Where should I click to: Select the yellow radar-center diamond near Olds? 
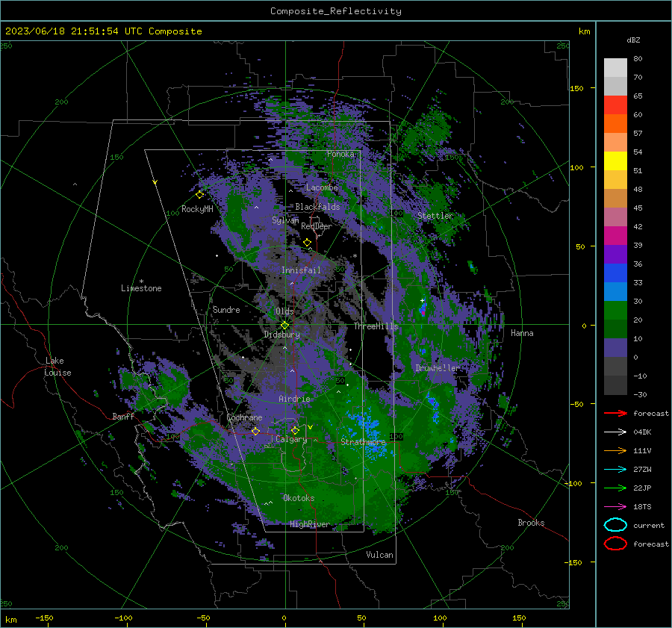tap(284, 326)
